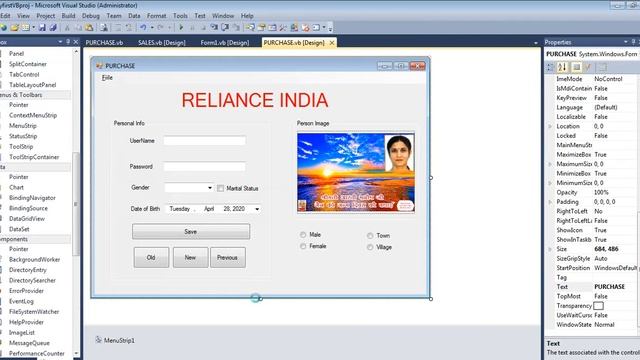Image resolution: width=640 pixels, height=360 pixels.
Task: Open the Debug menu
Action: 91,16
